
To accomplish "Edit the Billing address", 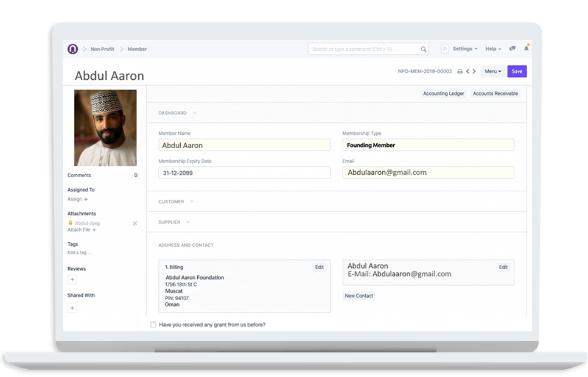I will [319, 267].
